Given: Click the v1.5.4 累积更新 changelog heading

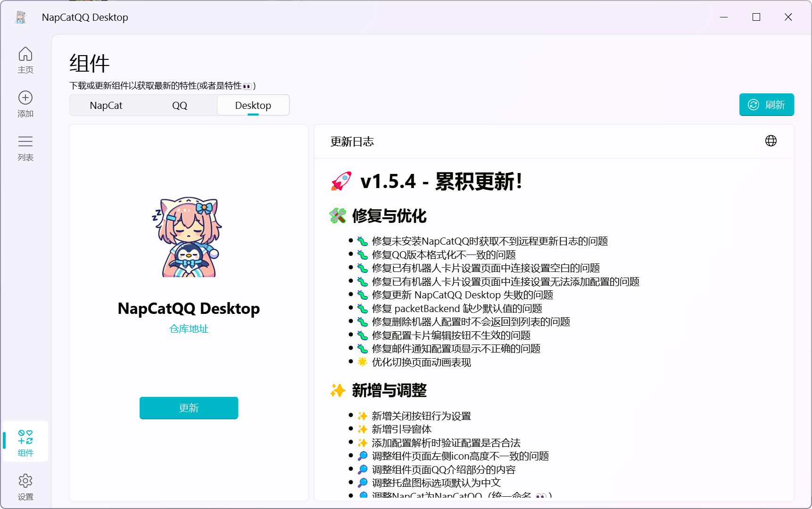Looking at the screenshot, I should tap(441, 181).
